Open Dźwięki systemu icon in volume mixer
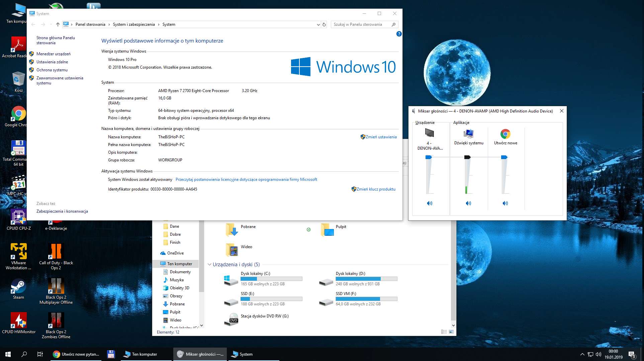The height and width of the screenshot is (361, 644). [x=469, y=133]
